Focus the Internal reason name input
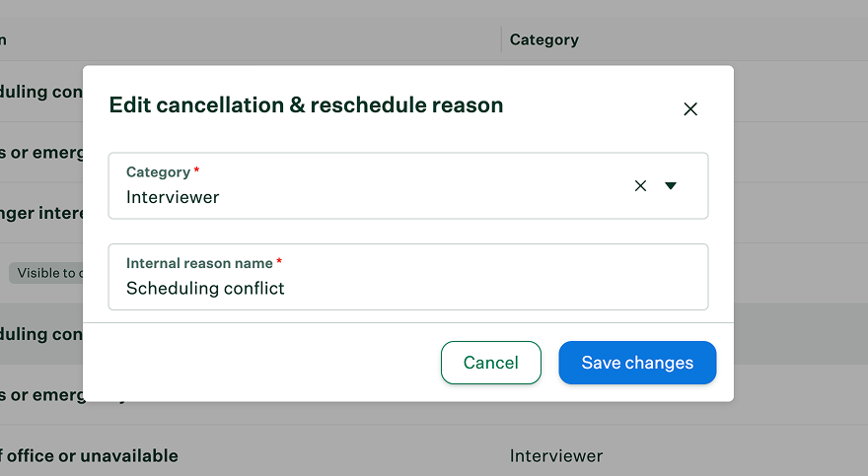This screenshot has width=868, height=476. 408,277
